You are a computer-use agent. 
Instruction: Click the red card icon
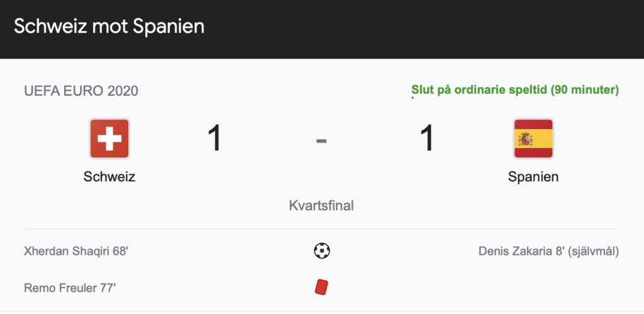[x=321, y=287]
